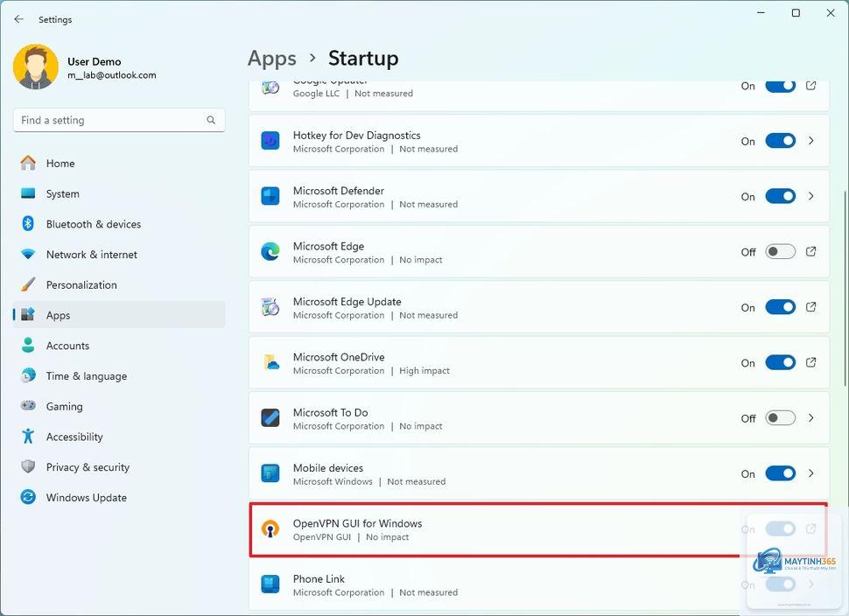Open Accessibility settings
Image resolution: width=849 pixels, height=616 pixels.
point(119,436)
